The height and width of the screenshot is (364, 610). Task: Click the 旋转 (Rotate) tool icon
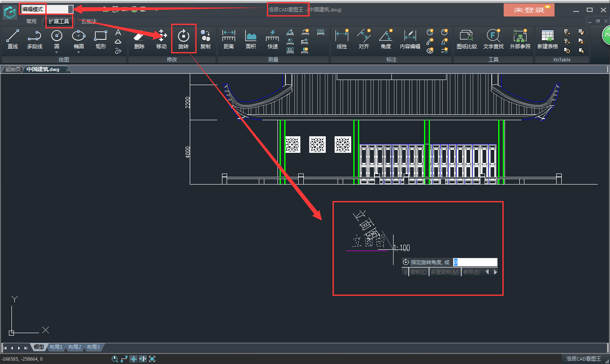183,36
